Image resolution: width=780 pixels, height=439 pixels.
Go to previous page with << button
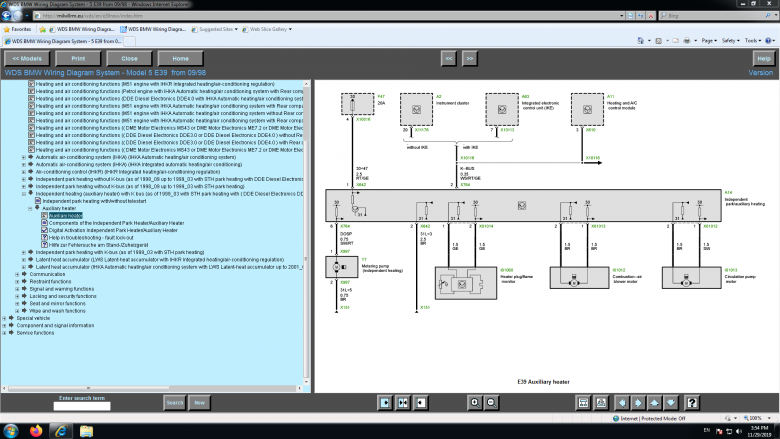click(449, 58)
